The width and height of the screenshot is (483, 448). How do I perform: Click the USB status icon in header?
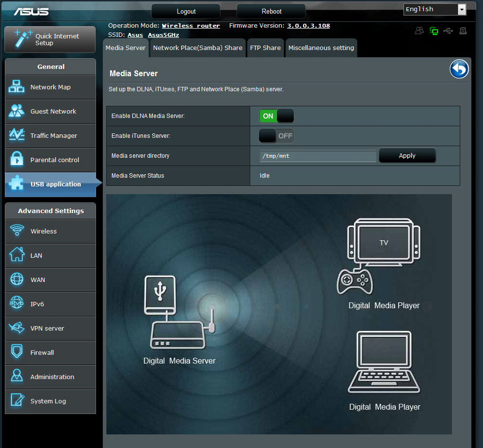tap(448, 31)
